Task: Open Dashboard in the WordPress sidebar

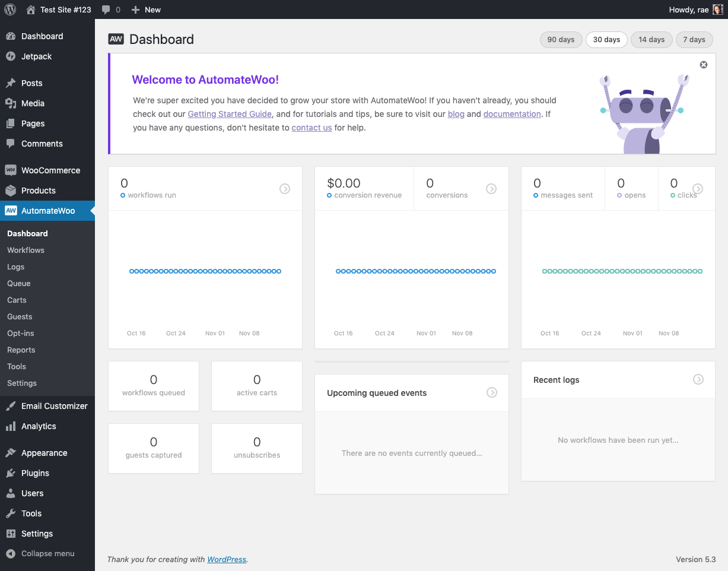Action: pos(47,36)
